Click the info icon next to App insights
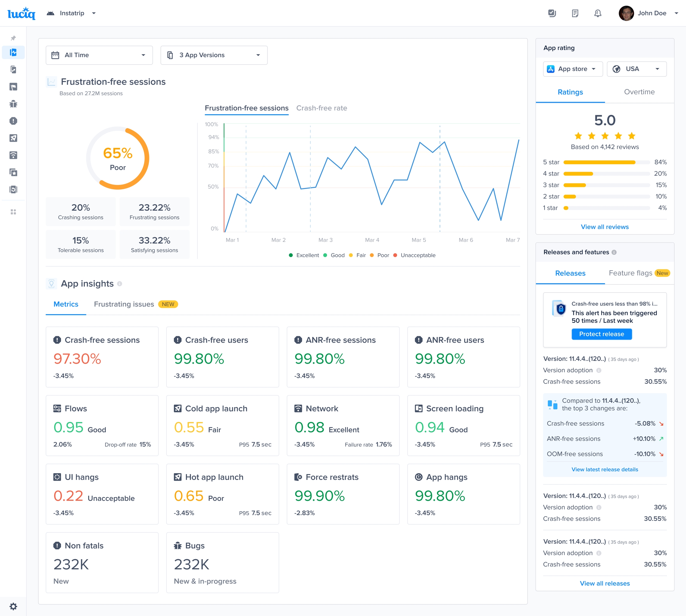The width and height of the screenshot is (686, 616). [x=119, y=284]
